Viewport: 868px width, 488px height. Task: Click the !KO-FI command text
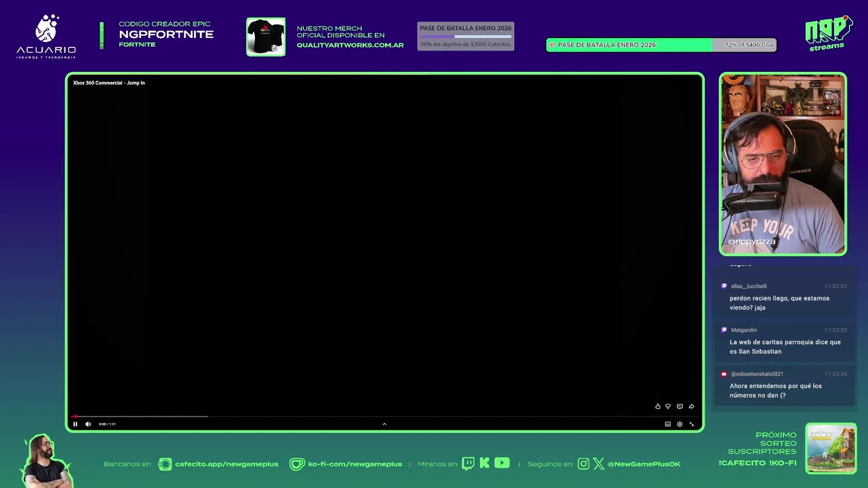(x=783, y=463)
